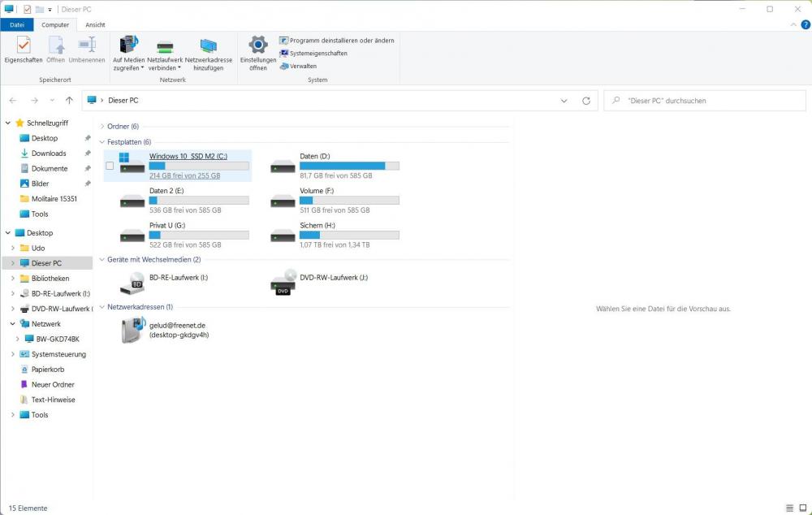Switch to the Ansicht ribbon tab

[x=95, y=25]
